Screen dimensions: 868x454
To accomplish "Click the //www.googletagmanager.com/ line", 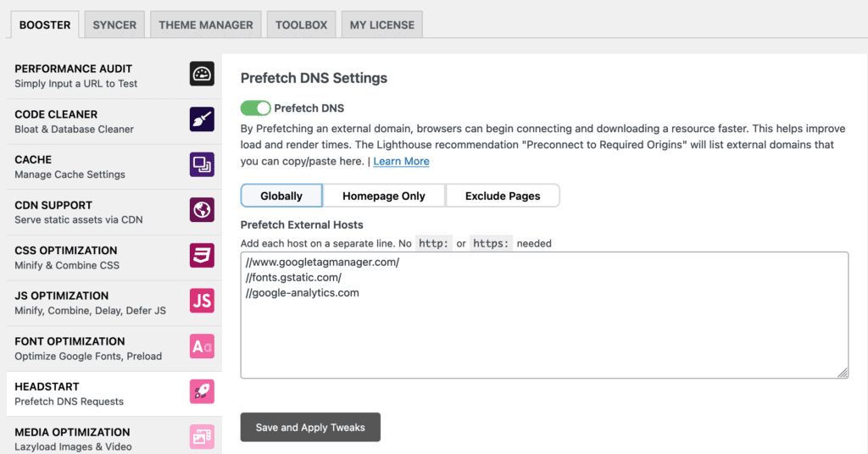I will tap(323, 262).
